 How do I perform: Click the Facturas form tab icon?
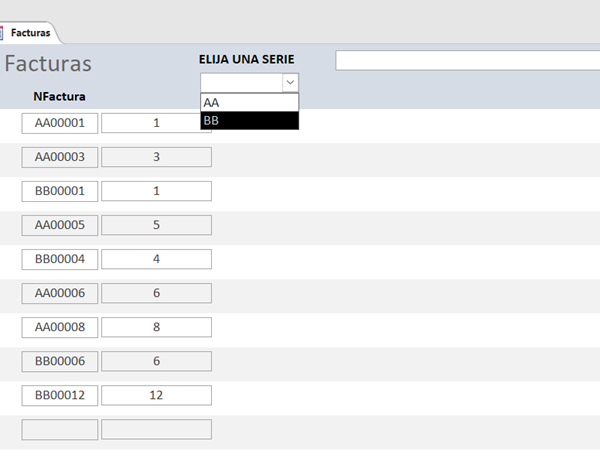(x=3, y=33)
